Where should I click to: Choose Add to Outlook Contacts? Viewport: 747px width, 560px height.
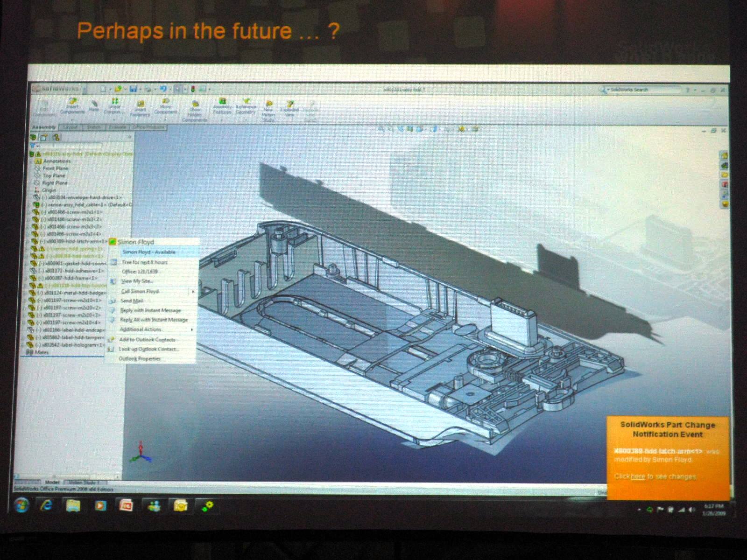pyautogui.click(x=147, y=340)
